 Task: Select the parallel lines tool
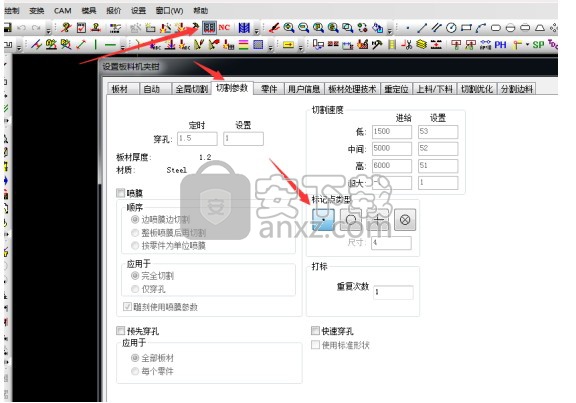(436, 28)
